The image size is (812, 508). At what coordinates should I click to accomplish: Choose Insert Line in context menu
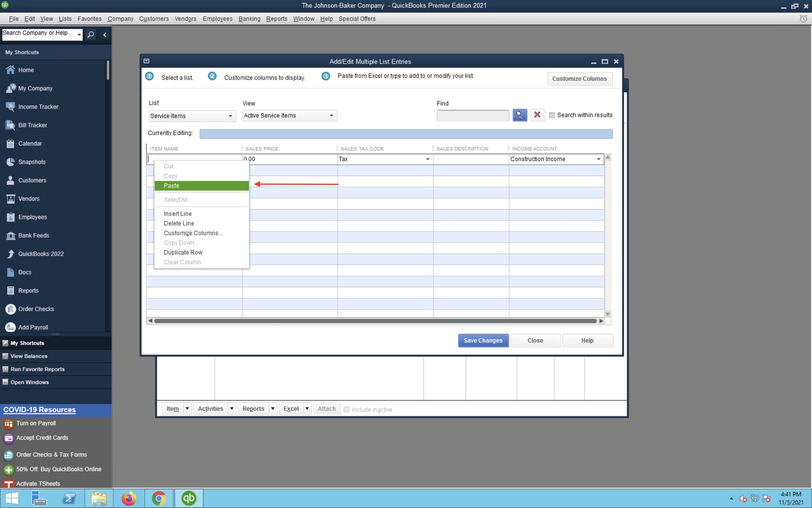pyautogui.click(x=202, y=214)
